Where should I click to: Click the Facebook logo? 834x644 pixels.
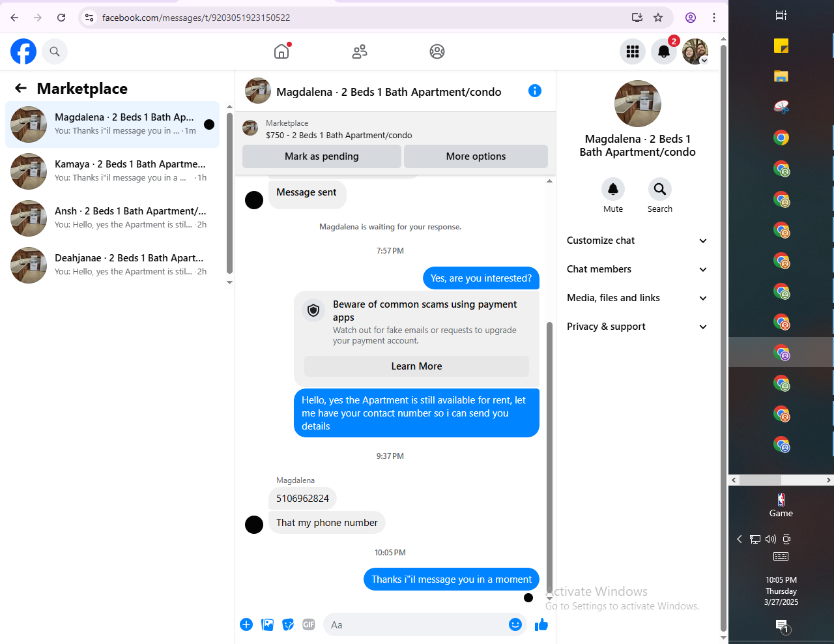[x=23, y=51]
